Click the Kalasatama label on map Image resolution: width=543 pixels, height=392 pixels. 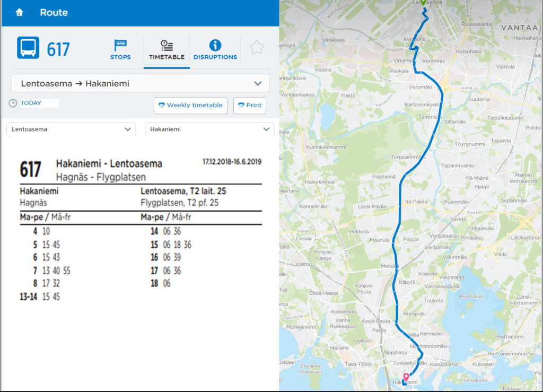coord(444,364)
